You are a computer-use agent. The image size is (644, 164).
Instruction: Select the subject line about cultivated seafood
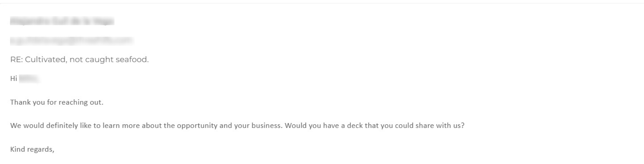tap(80, 59)
